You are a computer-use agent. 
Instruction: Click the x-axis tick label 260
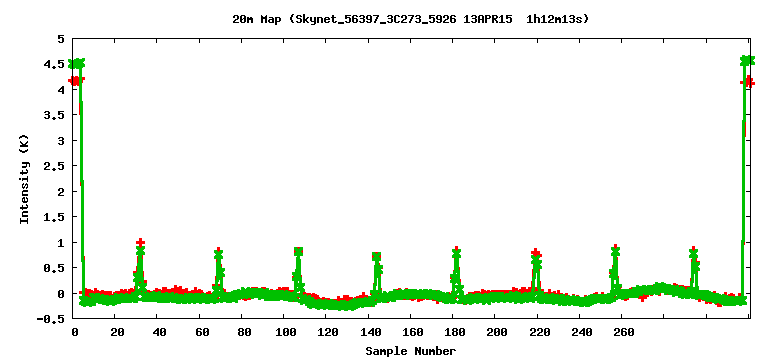(x=622, y=332)
